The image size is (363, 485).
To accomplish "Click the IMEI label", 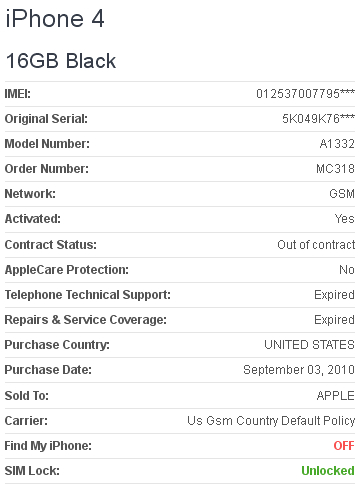I will click(x=18, y=94).
